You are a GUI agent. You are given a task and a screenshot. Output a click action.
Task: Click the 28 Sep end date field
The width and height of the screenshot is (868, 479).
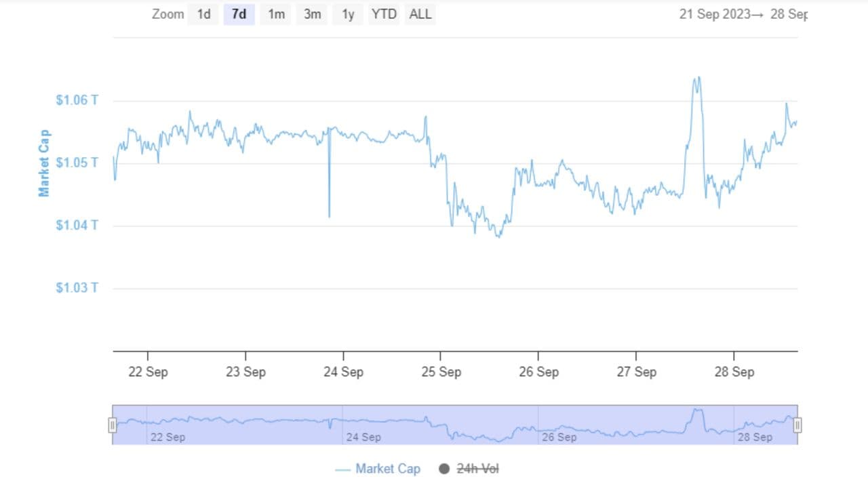[789, 14]
